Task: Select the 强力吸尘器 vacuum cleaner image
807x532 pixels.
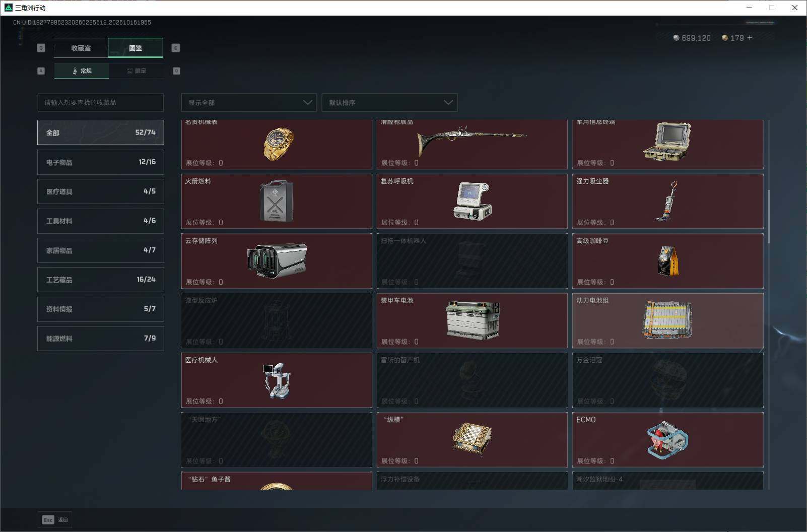Action: pos(667,201)
